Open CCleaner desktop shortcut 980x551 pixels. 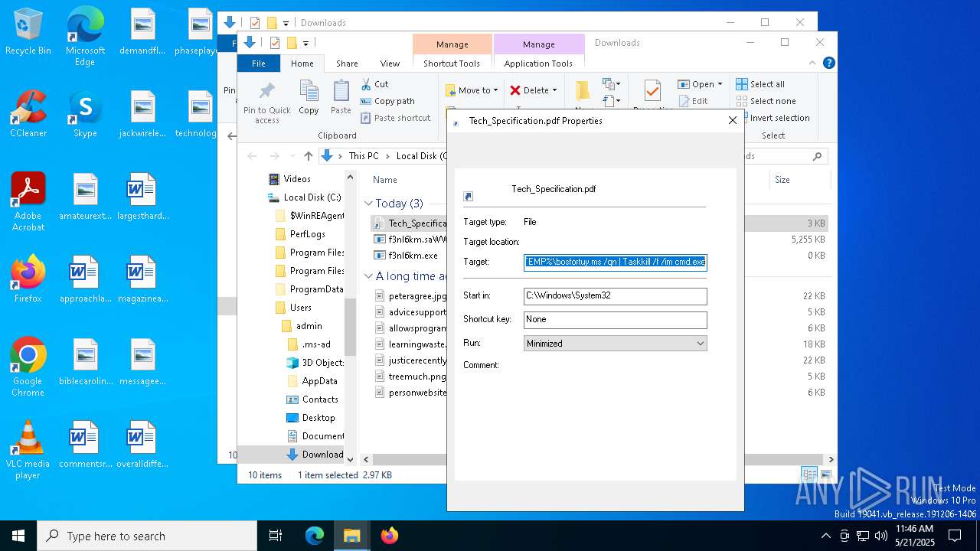pyautogui.click(x=28, y=114)
